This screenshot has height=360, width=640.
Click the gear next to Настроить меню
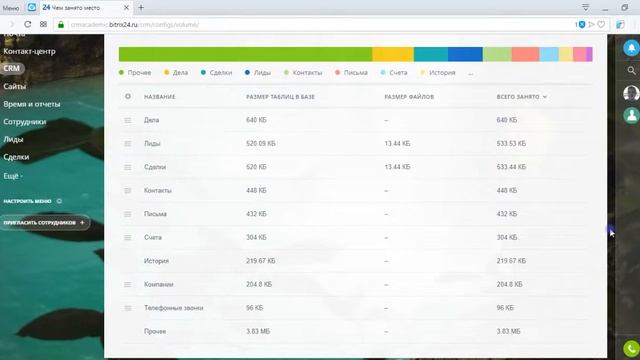pyautogui.click(x=59, y=201)
